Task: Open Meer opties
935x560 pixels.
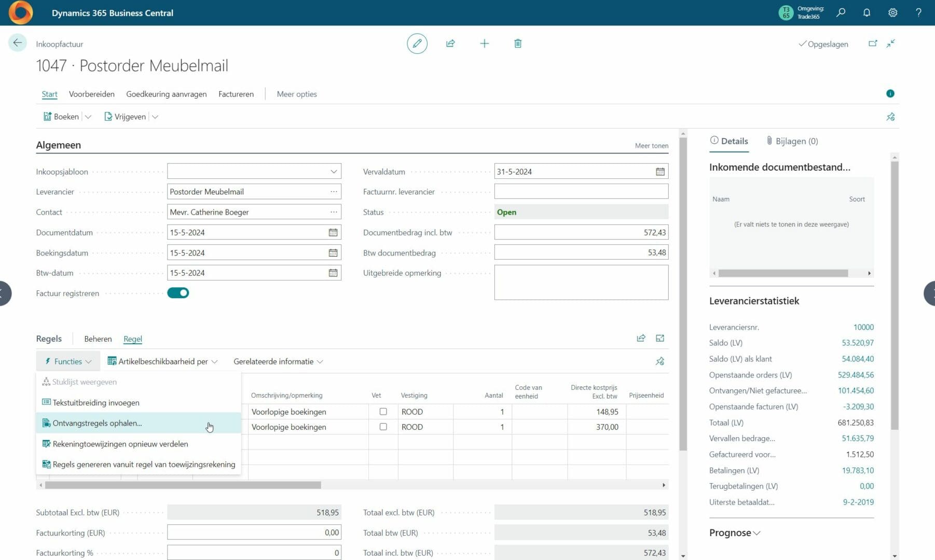Action: [297, 94]
